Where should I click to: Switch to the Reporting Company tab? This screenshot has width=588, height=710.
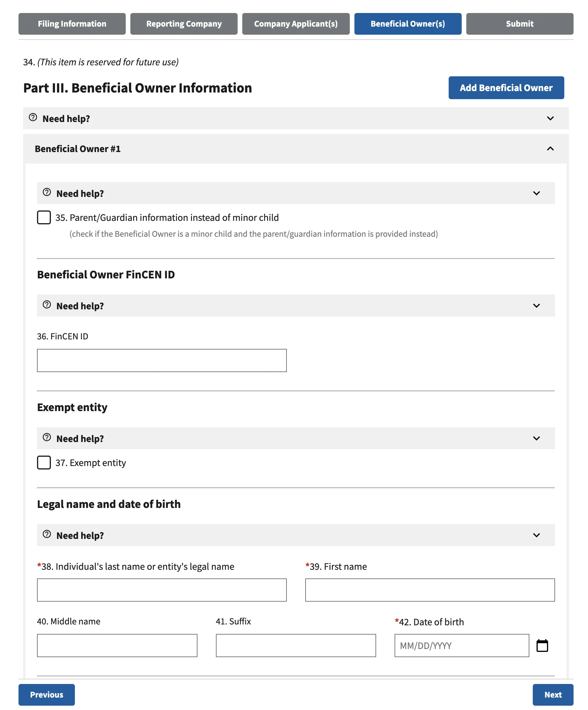[184, 23]
